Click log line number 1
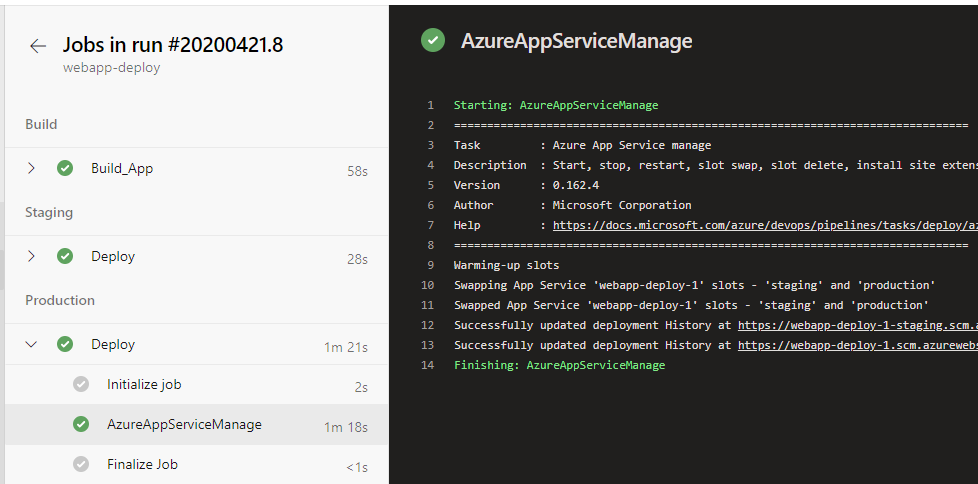 (430, 105)
